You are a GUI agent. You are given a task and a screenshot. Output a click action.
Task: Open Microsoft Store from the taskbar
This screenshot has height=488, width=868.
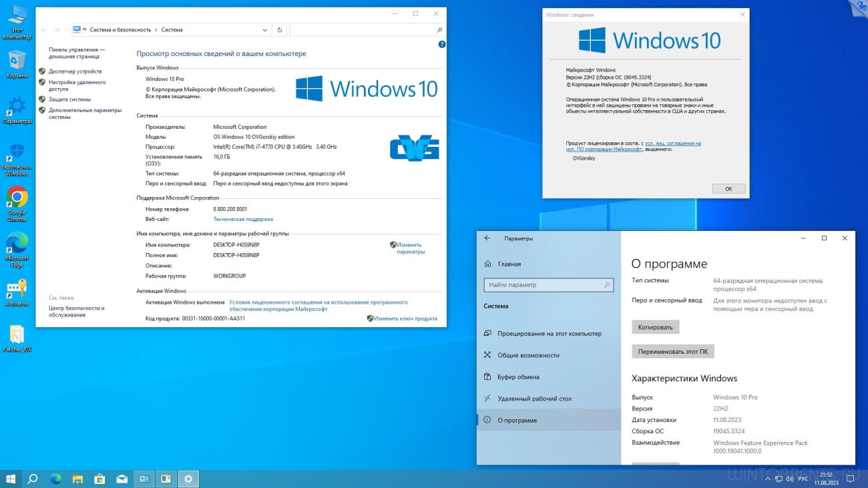(x=99, y=479)
